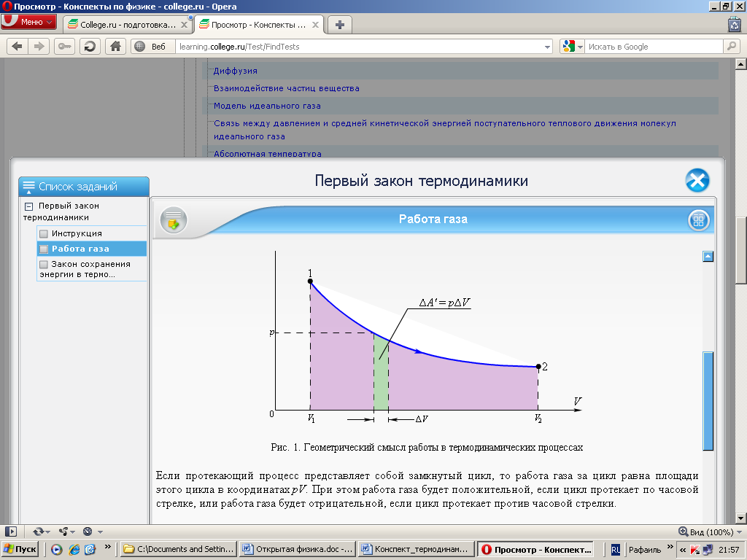This screenshot has width=747, height=560.
Task: Click the 21:57 taskbar clock
Action: click(729, 550)
